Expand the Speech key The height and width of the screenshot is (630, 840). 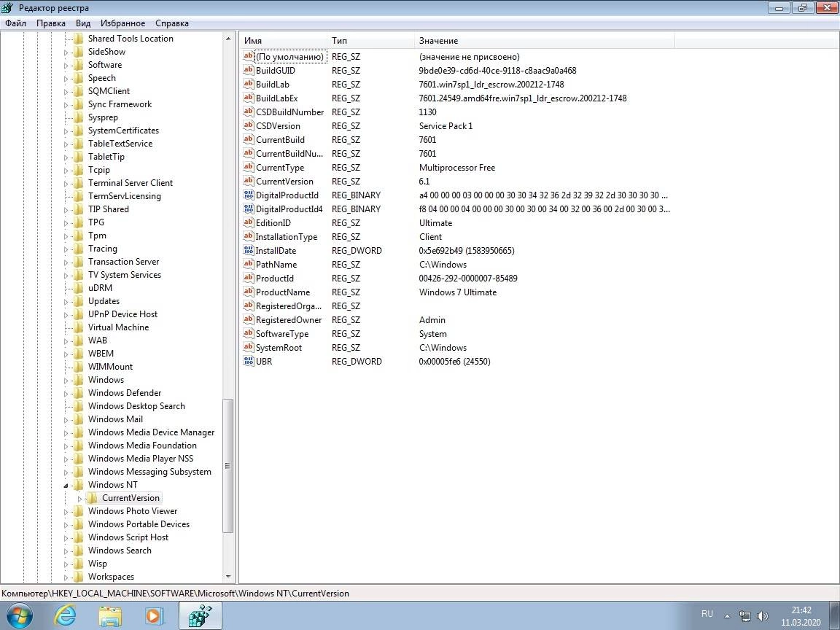66,78
